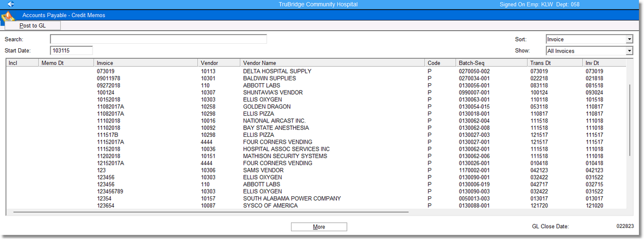The image size is (644, 240).
Task: Select invoice 09011978 row
Action: 316,78
